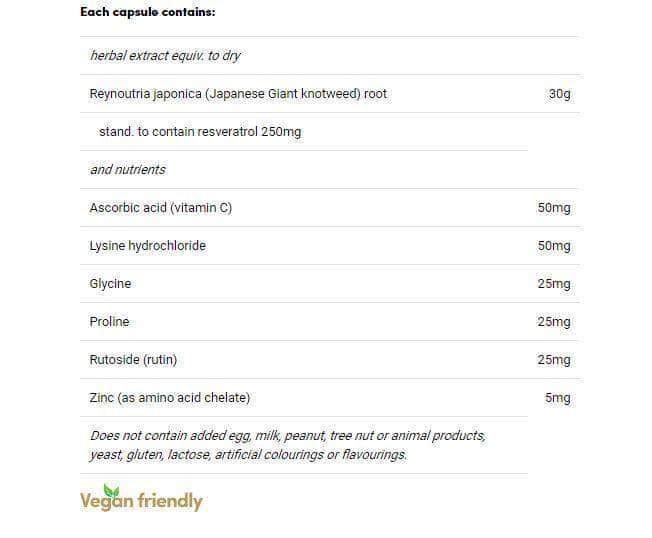The image size is (652, 538).
Task: Click the 5mg amount for Zinc
Action: pos(557,398)
